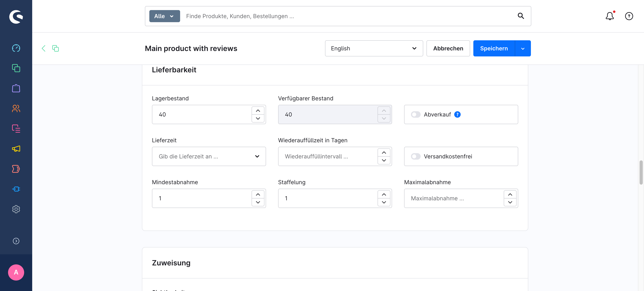Increase the Lagerbestand value
This screenshot has height=291, width=644.
[258, 111]
